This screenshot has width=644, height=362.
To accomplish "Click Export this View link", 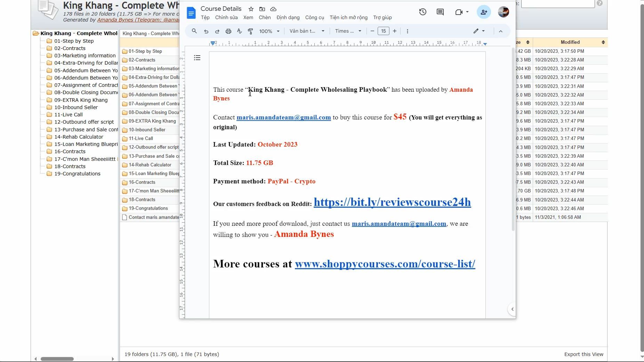I will 584,354.
